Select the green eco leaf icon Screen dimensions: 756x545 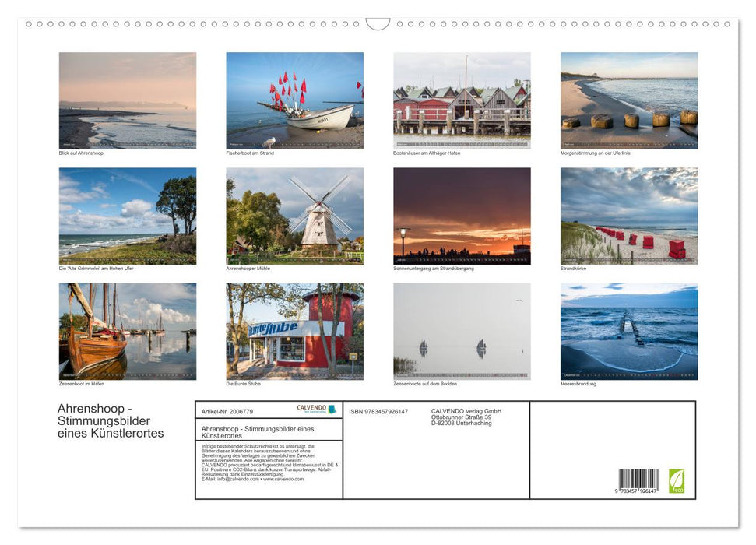[x=678, y=481]
